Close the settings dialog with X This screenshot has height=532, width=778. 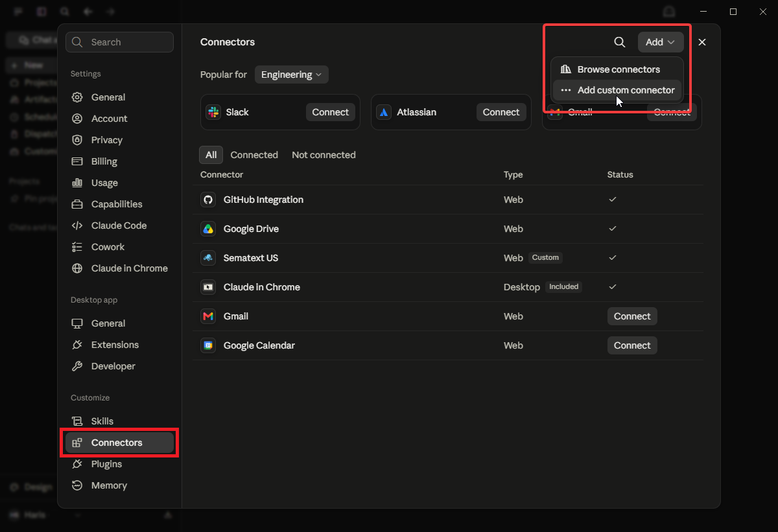(x=702, y=42)
